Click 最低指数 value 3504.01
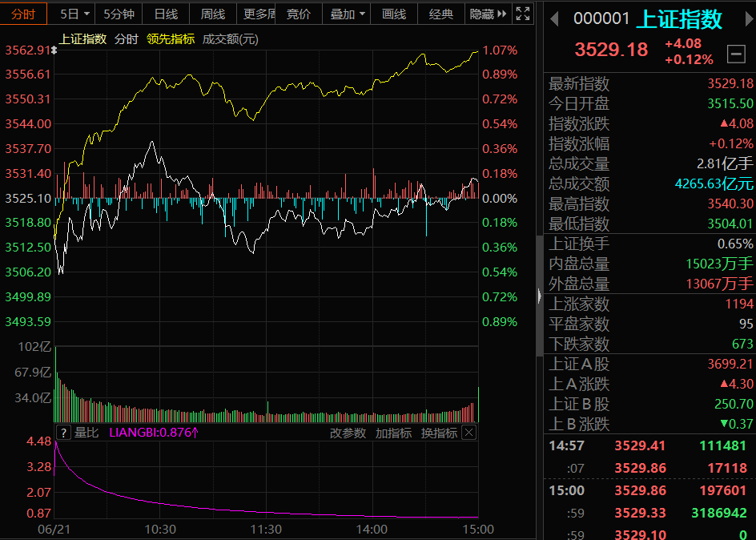The height and width of the screenshot is (540, 756). [x=730, y=224]
